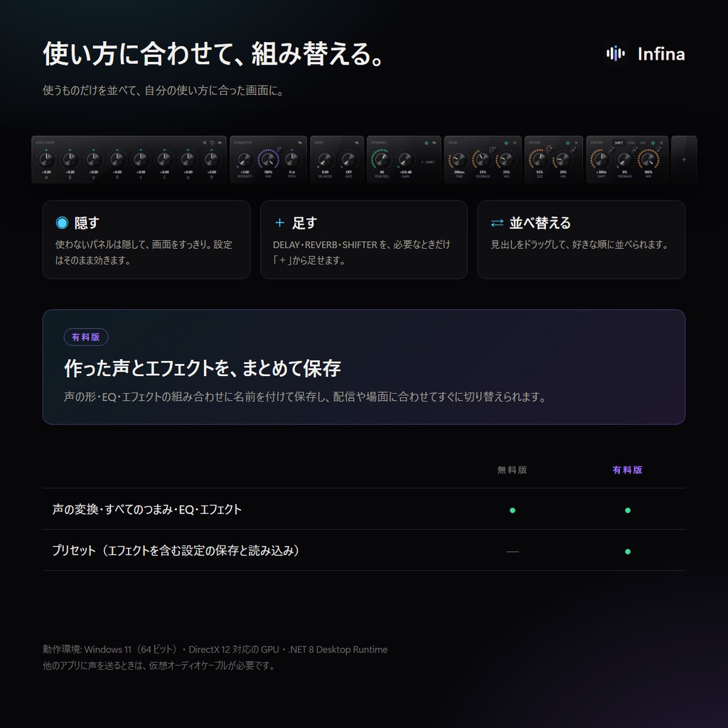
Task: Click the GATE knob in NOISE
Action: point(348,160)
